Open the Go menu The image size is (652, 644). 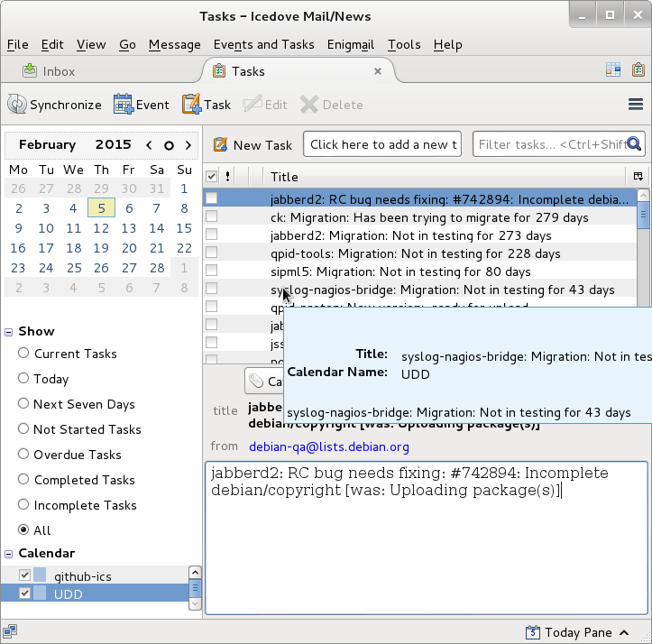(x=127, y=44)
